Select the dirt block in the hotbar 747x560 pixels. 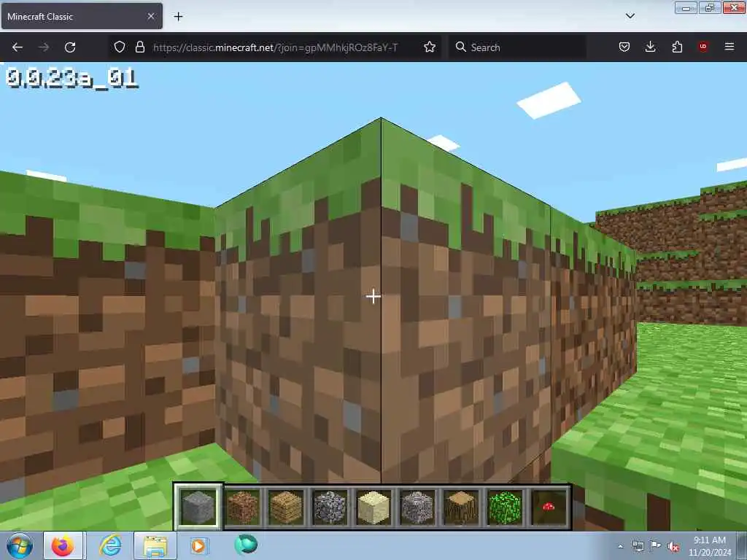coord(242,507)
